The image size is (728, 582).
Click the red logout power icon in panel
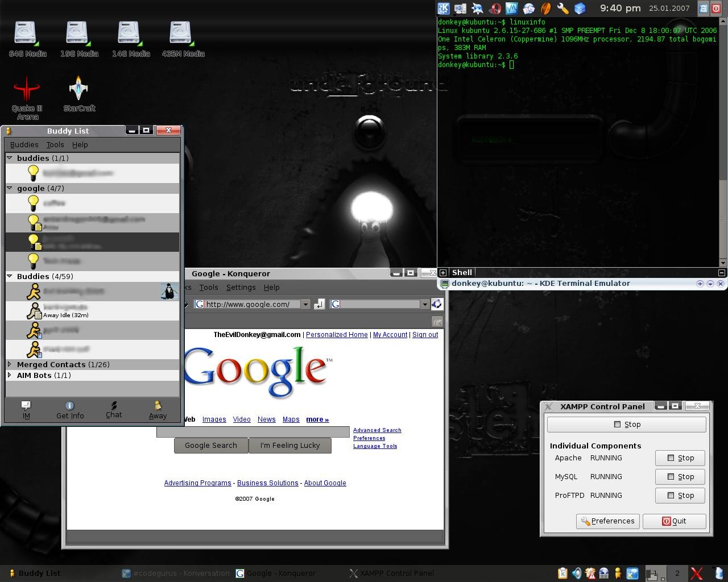(x=716, y=8)
